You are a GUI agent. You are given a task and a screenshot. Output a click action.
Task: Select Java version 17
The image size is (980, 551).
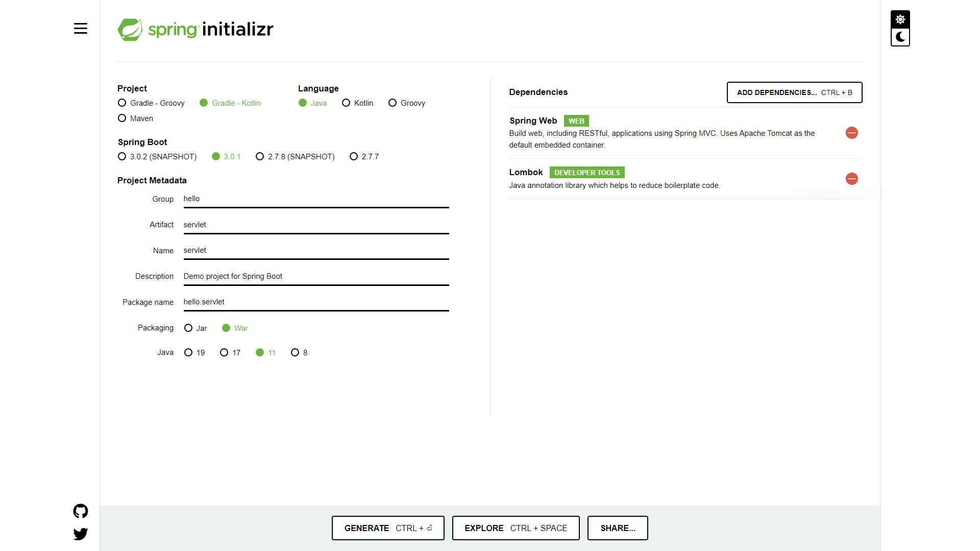click(x=230, y=353)
